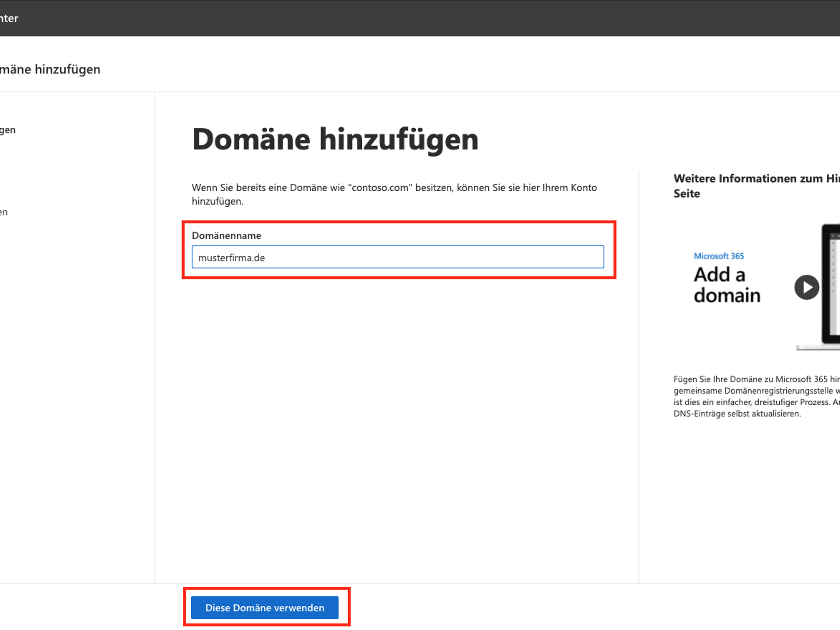Select the highlighted first wizard step
Image resolution: width=840 pixels, height=630 pixels.
[x=9, y=129]
